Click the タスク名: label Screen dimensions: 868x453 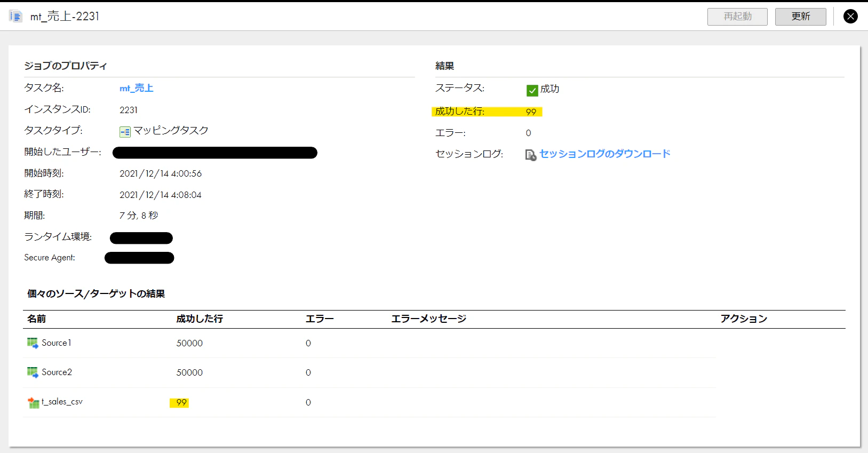pyautogui.click(x=44, y=88)
